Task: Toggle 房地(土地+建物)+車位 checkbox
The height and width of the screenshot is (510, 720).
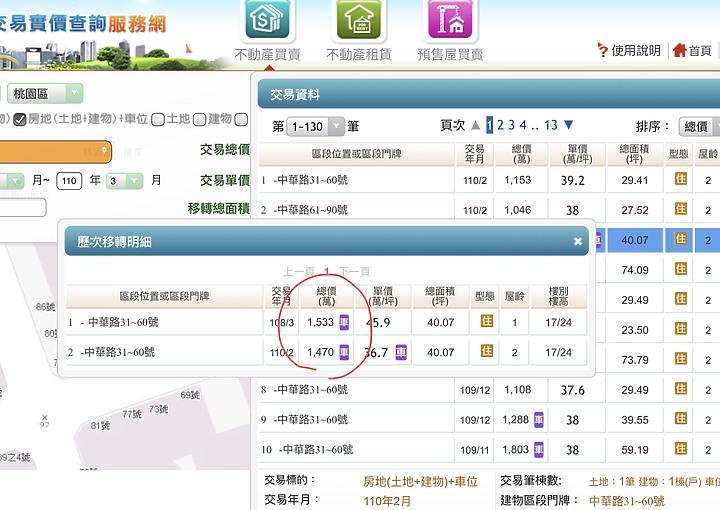Action: 19,120
